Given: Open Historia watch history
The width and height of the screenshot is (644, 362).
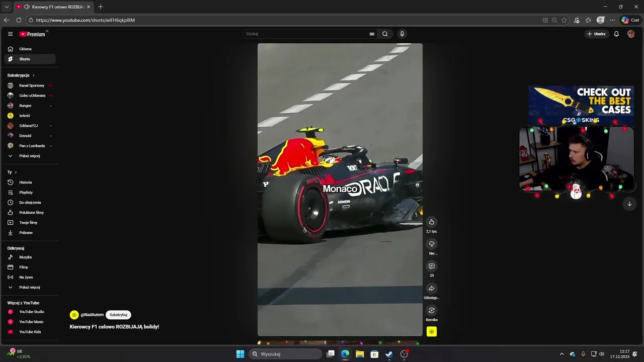Looking at the screenshot, I should click(x=30, y=183).
